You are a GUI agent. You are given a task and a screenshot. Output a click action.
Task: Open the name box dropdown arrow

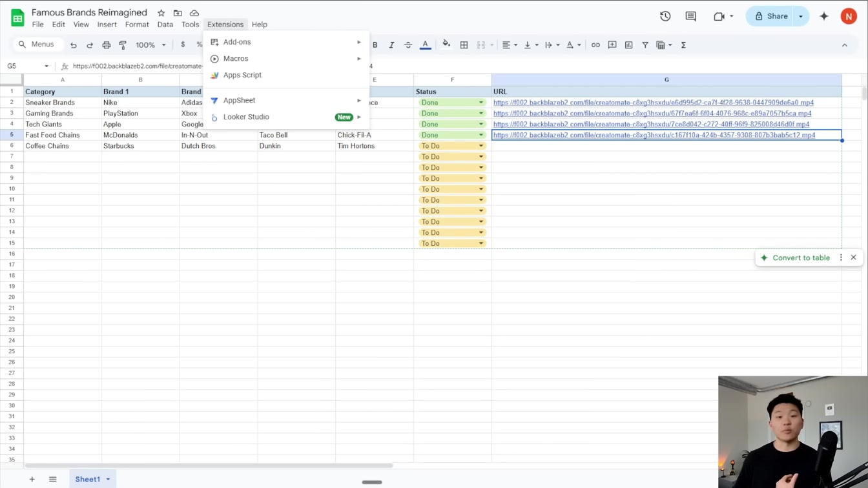(x=46, y=66)
